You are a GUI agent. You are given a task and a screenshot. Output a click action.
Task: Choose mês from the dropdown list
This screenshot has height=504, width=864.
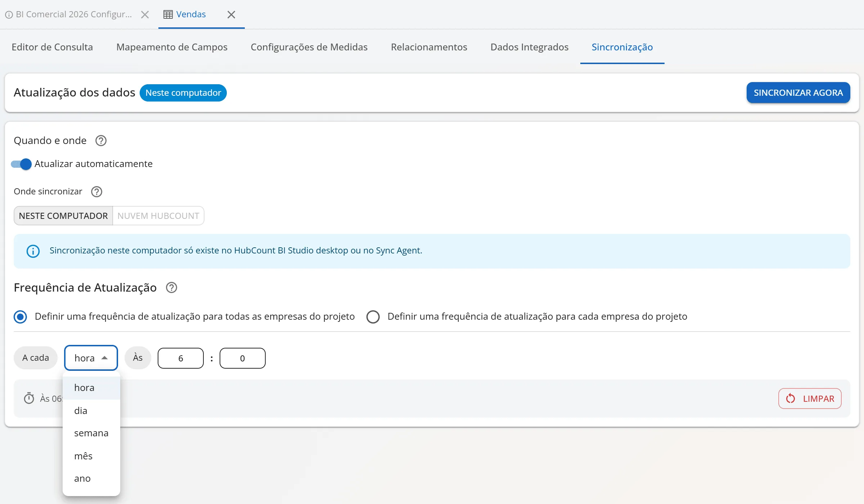point(91,456)
